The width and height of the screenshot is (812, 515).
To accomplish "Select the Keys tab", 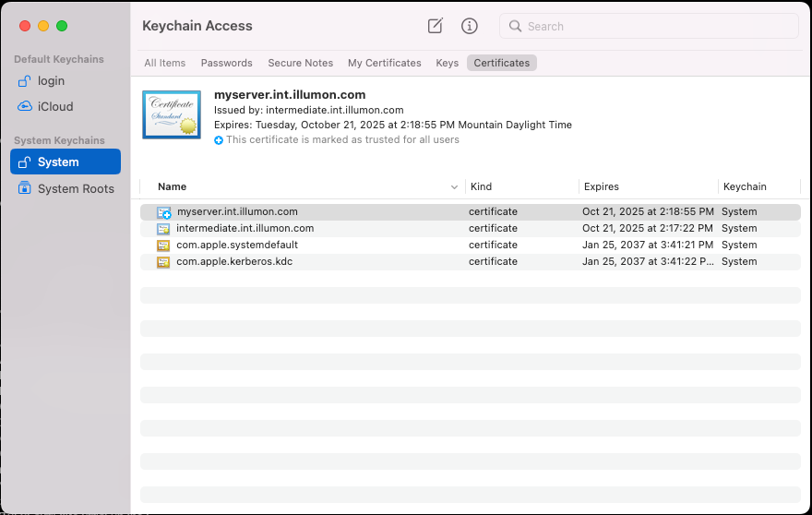I will [447, 63].
